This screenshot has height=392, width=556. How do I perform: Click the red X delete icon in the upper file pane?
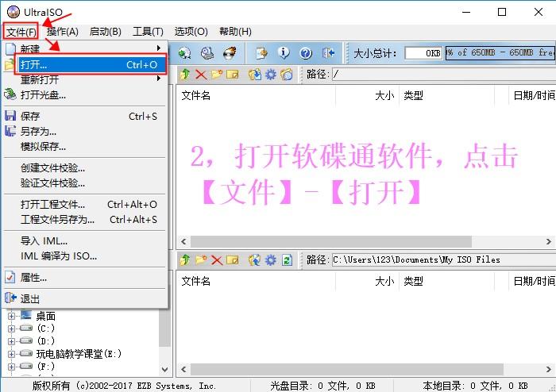[201, 75]
